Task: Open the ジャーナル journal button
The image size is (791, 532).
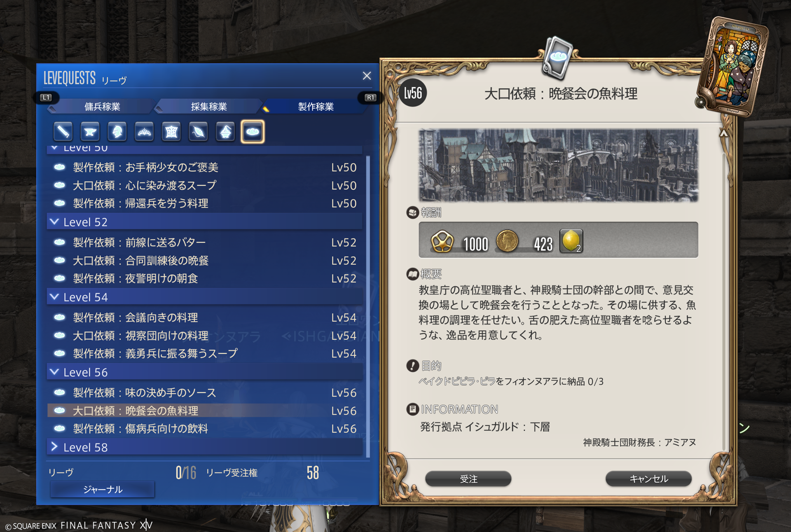Action: click(x=103, y=489)
